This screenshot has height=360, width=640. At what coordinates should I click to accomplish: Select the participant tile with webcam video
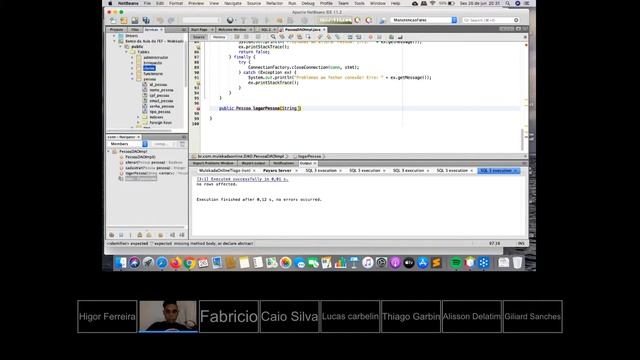coord(168,316)
